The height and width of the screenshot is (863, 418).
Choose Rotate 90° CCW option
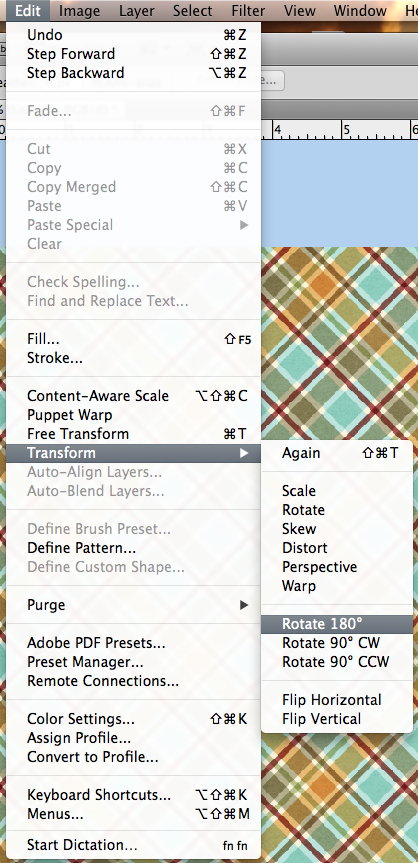tap(336, 662)
